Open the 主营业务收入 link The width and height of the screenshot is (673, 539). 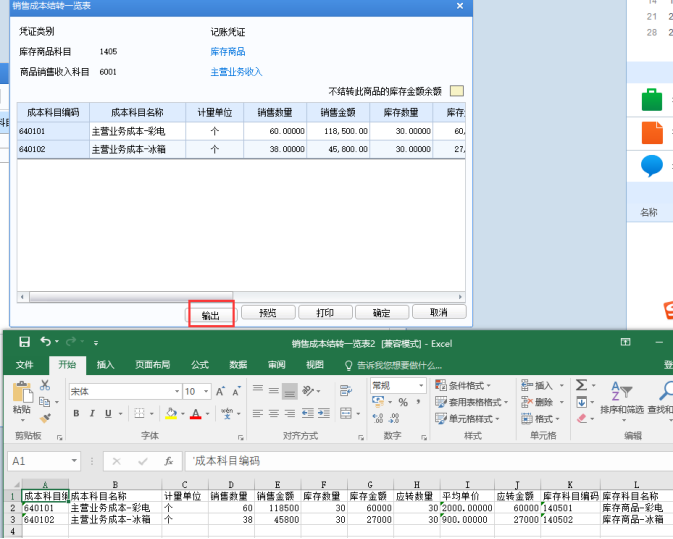tap(236, 72)
